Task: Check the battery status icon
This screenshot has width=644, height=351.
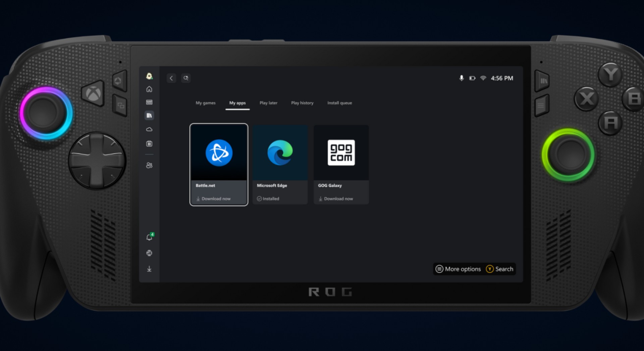Action: pos(472,78)
